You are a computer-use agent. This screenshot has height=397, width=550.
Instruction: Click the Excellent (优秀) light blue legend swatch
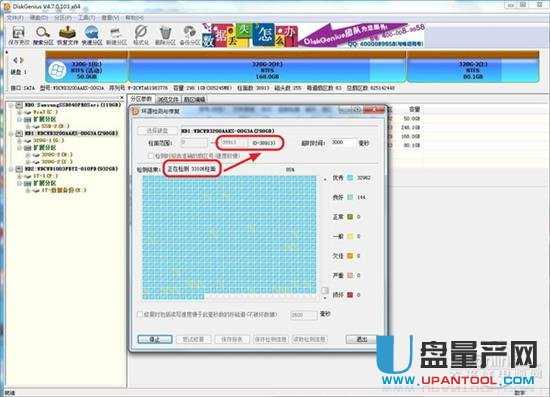coord(350,178)
